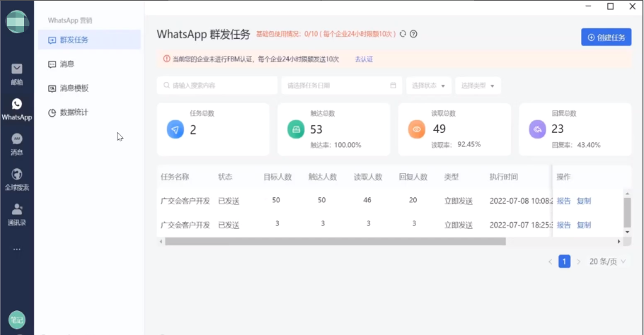Click the vertical table scrollbar thumb

tap(627, 213)
